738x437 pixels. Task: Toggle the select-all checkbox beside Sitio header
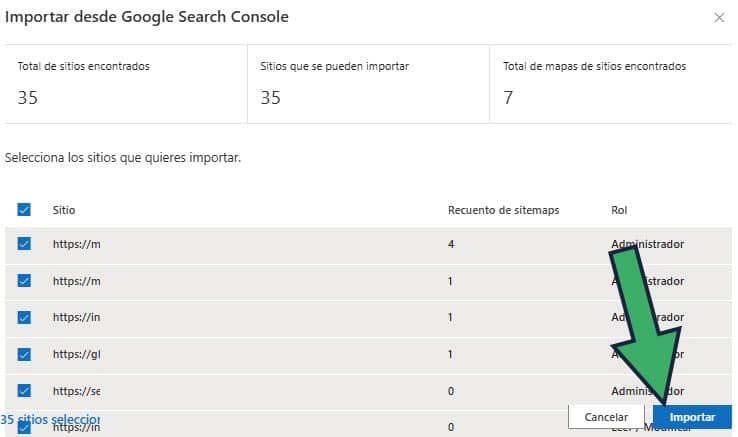pyautogui.click(x=24, y=210)
